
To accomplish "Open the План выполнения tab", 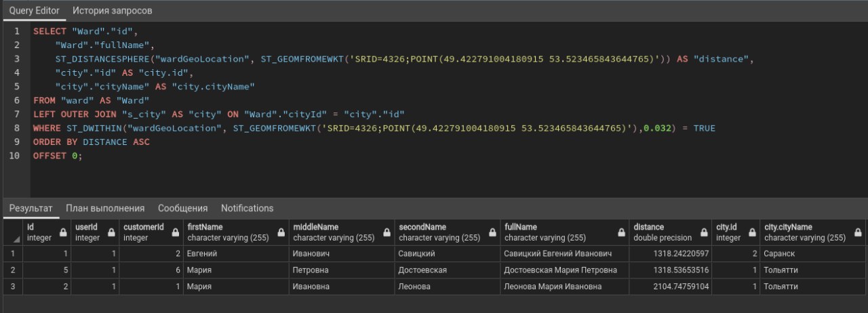I will coord(105,208).
